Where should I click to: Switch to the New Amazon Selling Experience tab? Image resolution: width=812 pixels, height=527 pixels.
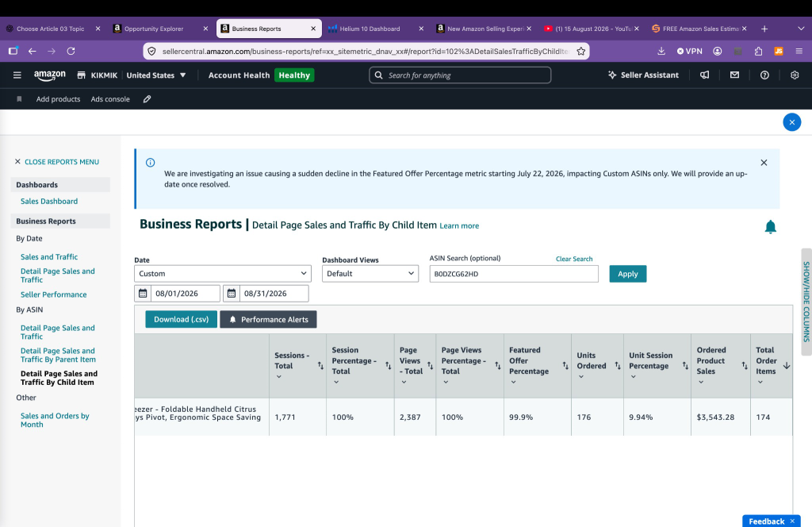coord(485,29)
